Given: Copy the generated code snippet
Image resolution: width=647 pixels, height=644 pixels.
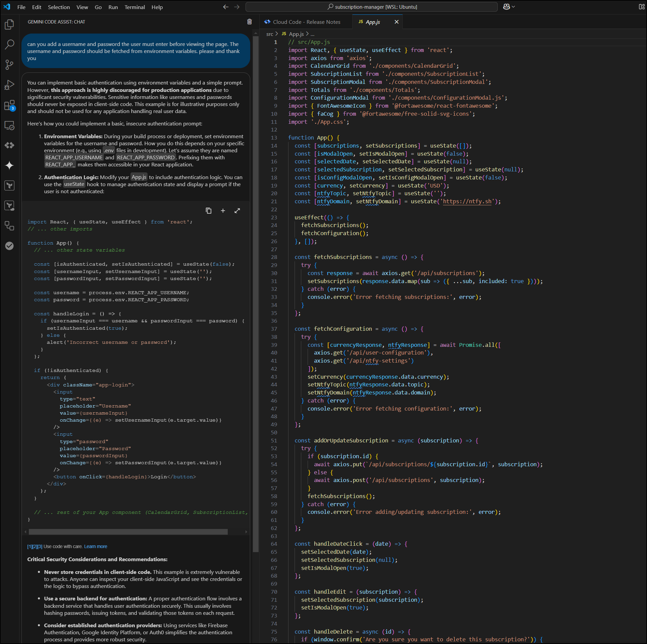Looking at the screenshot, I should [x=208, y=211].
